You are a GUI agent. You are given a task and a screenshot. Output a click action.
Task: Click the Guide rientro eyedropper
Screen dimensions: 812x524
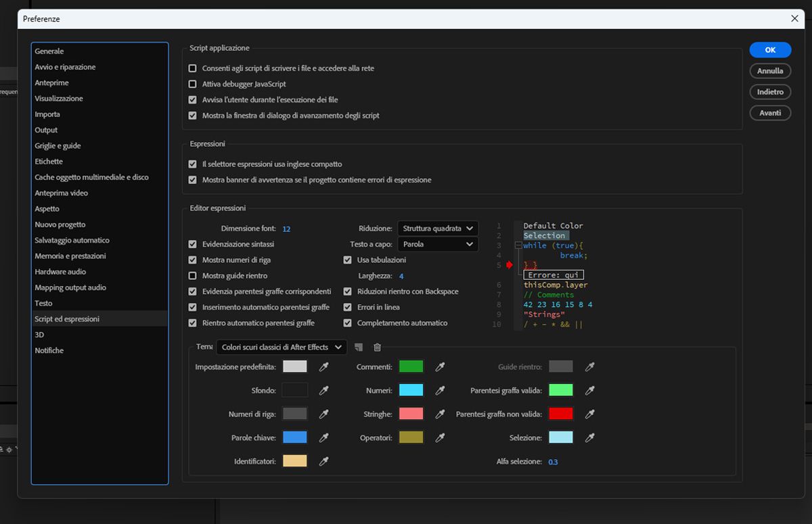click(x=590, y=366)
